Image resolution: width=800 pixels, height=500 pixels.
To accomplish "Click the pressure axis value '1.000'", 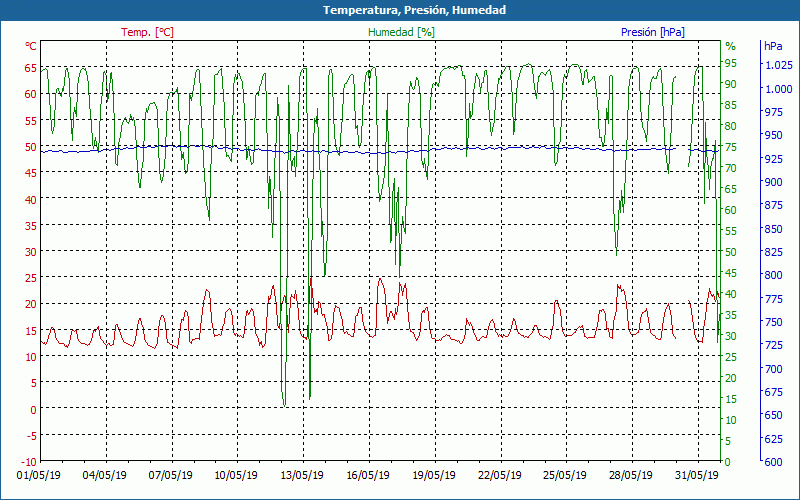I will (779, 89).
